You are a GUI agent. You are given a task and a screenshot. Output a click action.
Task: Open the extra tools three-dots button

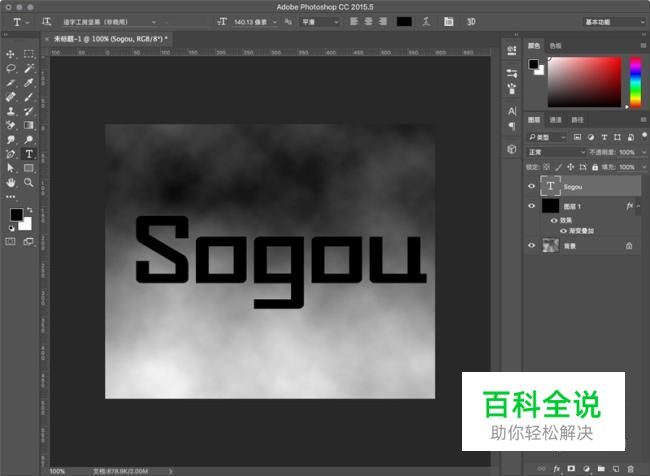click(10, 197)
